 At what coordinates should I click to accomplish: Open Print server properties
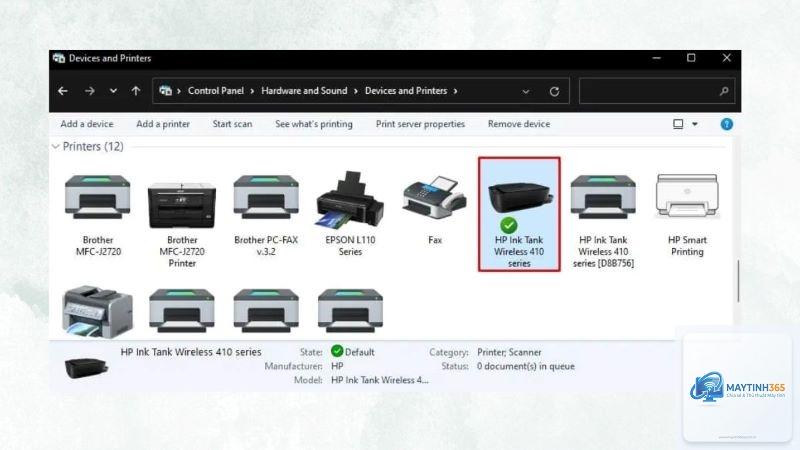click(x=420, y=124)
